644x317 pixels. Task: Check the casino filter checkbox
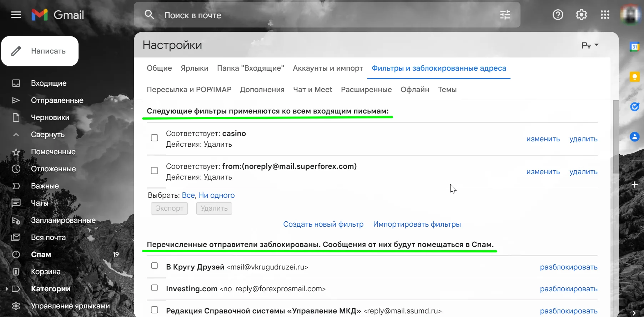click(x=155, y=138)
